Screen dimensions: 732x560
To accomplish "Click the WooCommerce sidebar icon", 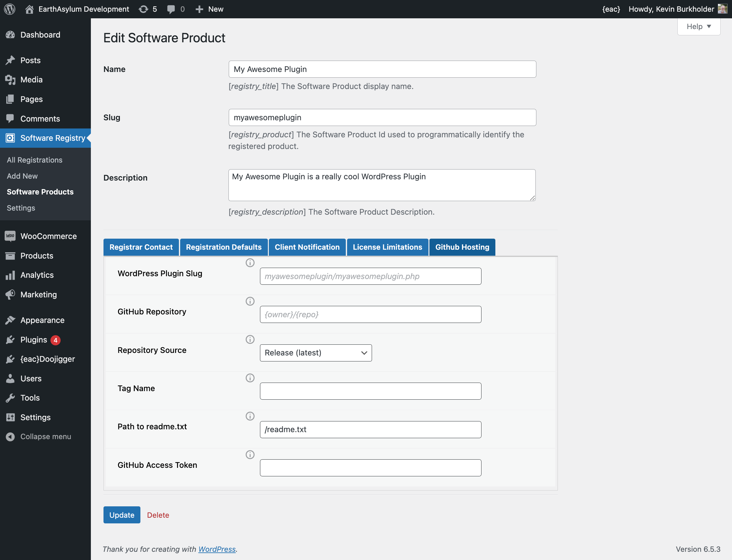I will (x=10, y=236).
